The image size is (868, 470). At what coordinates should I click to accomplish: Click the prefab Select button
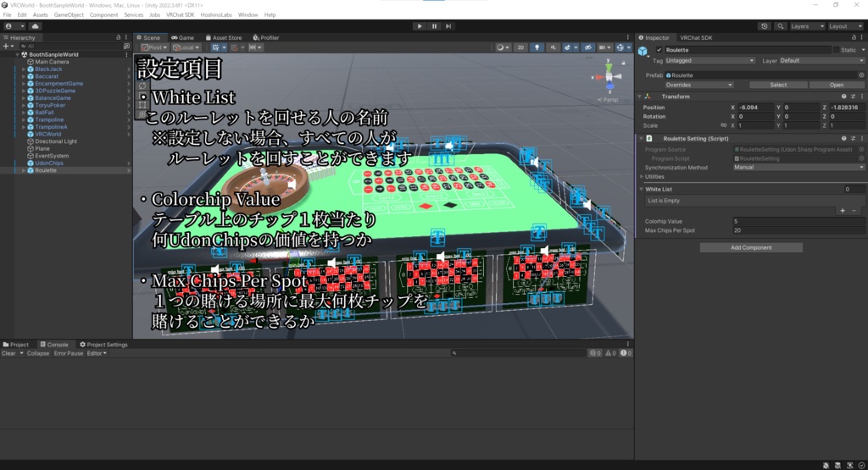click(x=778, y=86)
